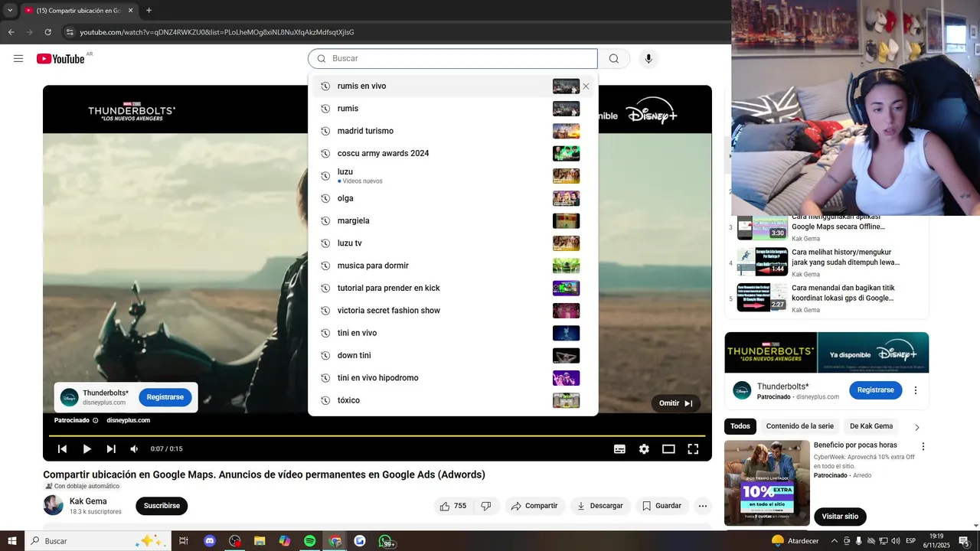Reload the page in Chrome
980x551 pixels.
47,32
